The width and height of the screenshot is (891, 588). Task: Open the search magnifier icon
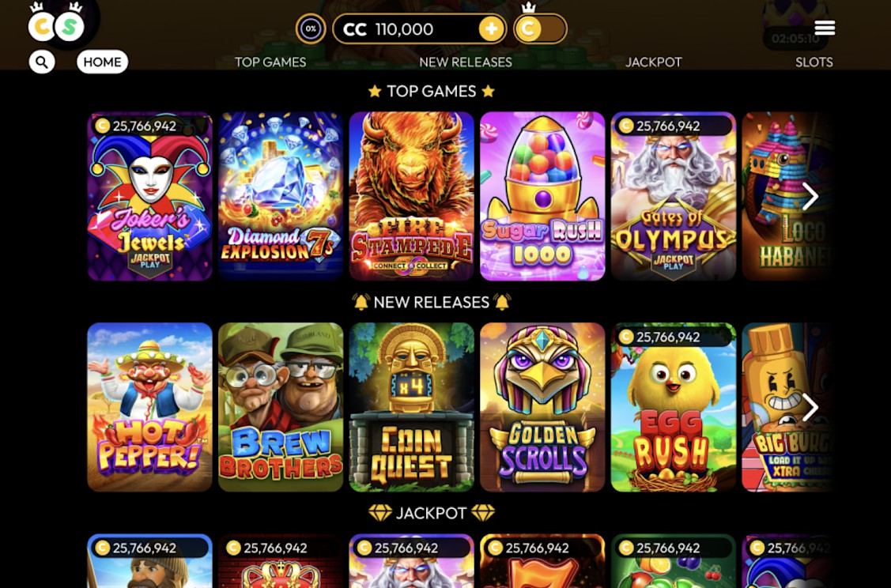click(x=42, y=62)
